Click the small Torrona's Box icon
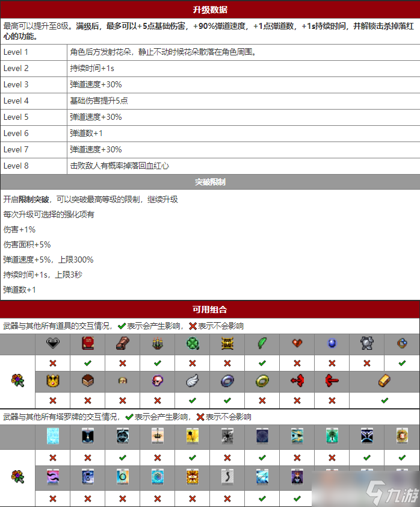420x507 pixels. [x=122, y=381]
